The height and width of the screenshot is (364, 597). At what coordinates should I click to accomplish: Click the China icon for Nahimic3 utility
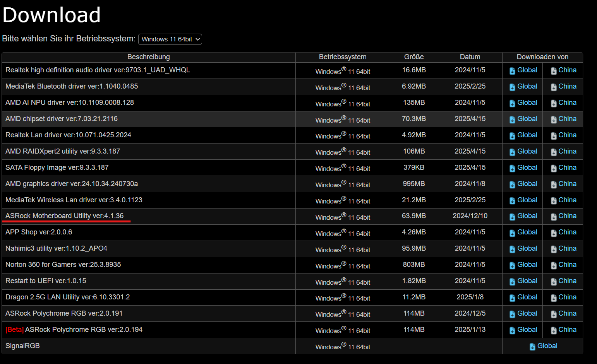554,249
